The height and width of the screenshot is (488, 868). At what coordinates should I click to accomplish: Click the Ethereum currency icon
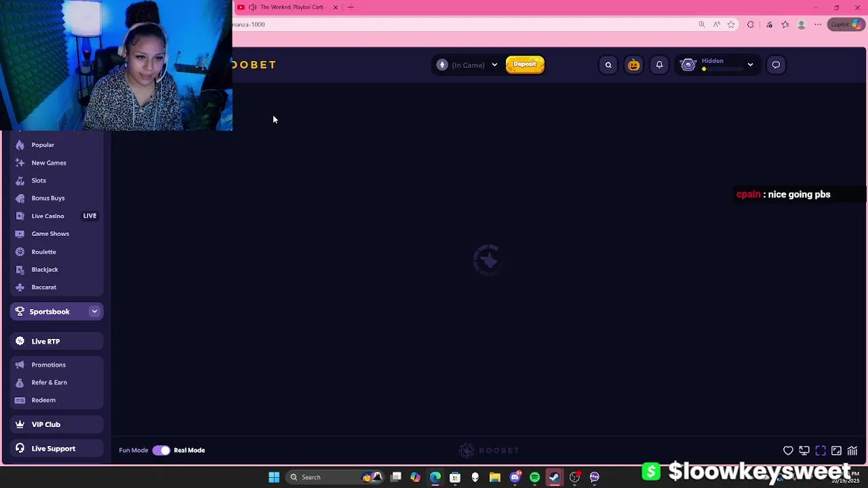442,65
